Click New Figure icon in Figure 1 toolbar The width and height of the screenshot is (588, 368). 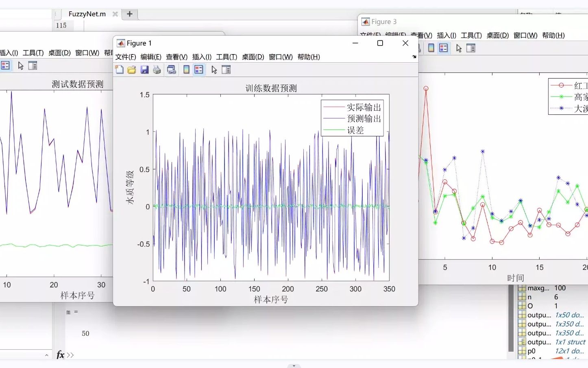click(x=119, y=70)
